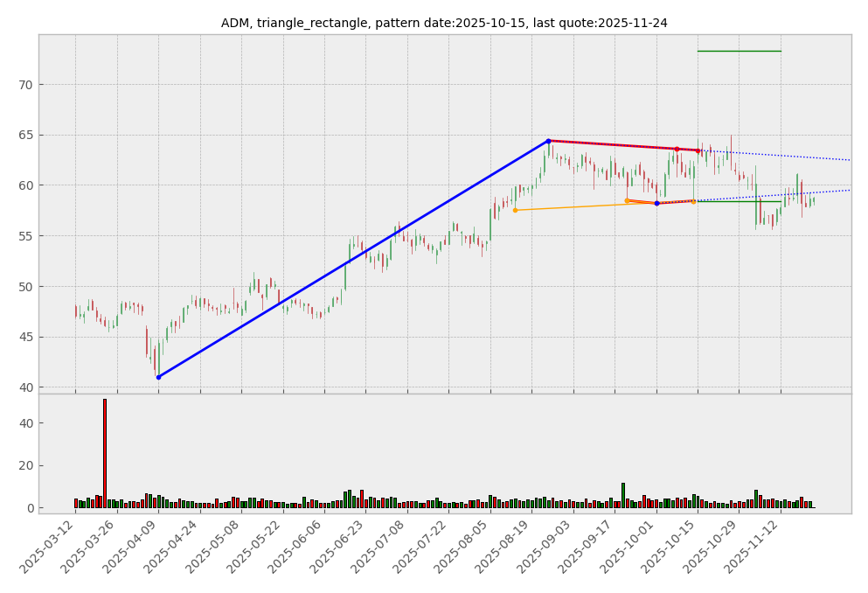Click the blue dot on the lower trendline
This screenshot has width=868, height=593.
point(656,203)
